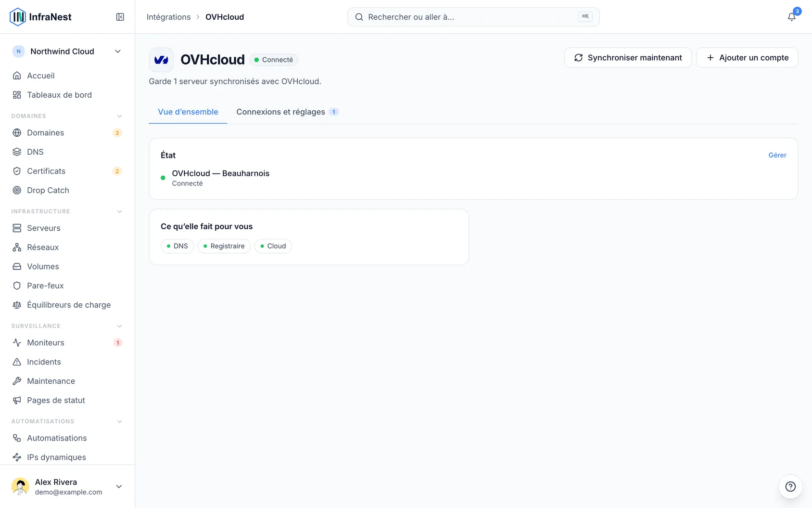Click the Volumes disk icon

[17, 266]
